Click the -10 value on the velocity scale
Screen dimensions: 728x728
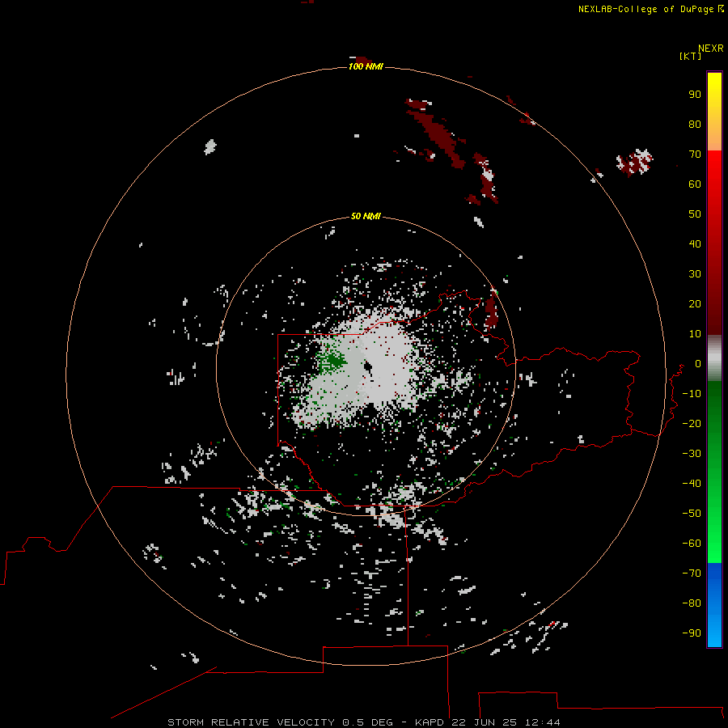692,394
